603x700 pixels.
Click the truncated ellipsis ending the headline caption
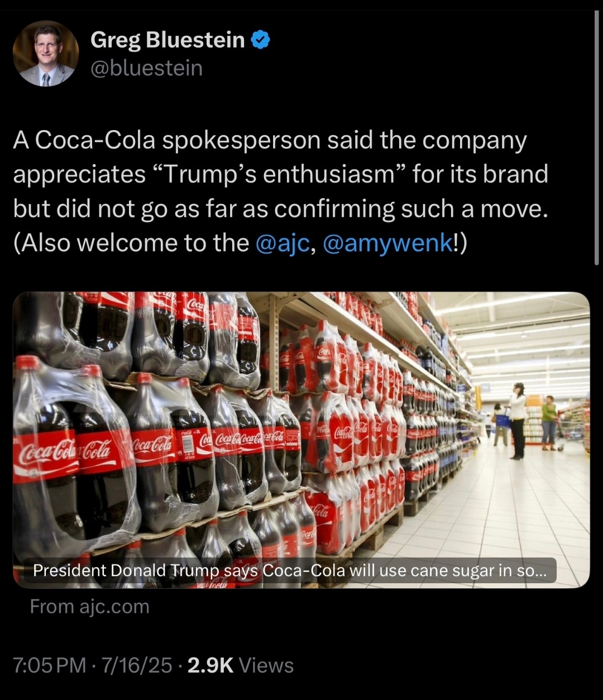tap(539, 573)
